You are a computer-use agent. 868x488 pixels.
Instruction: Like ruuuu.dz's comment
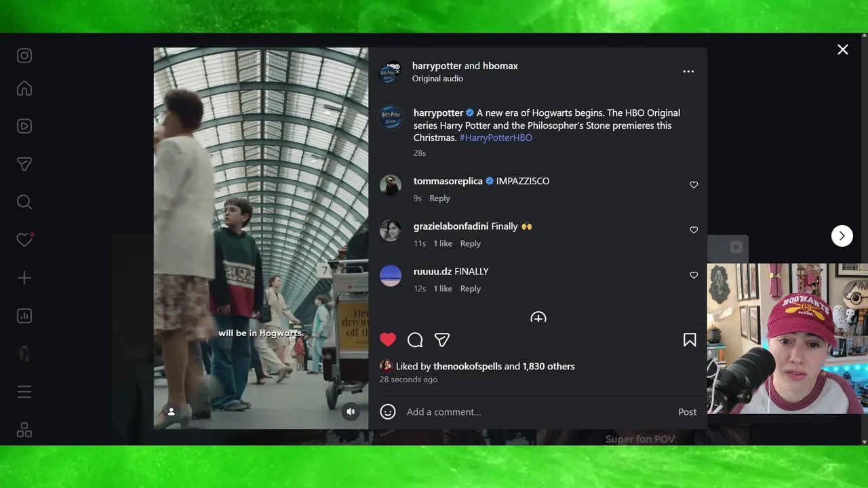[694, 275]
